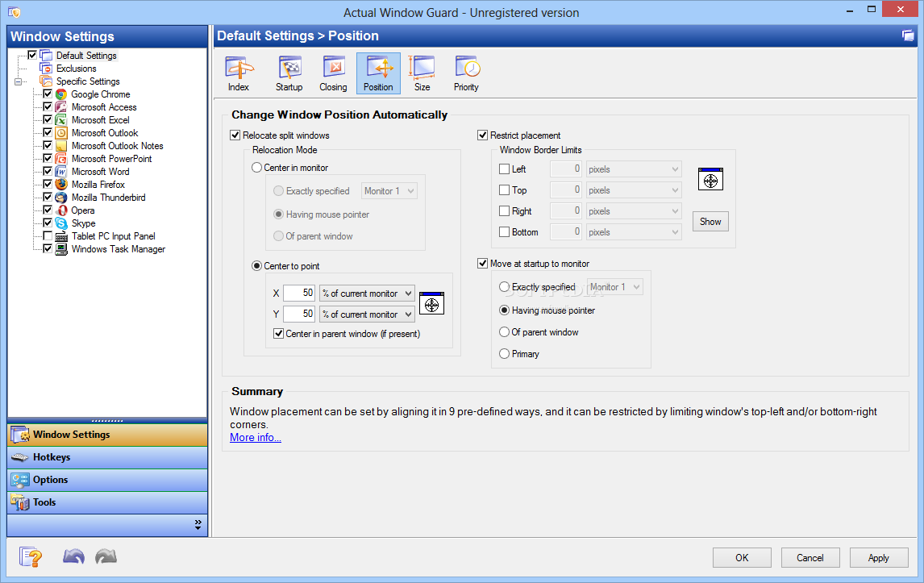Enable the Bottom border limit checkbox
The image size is (924, 583).
(x=505, y=232)
